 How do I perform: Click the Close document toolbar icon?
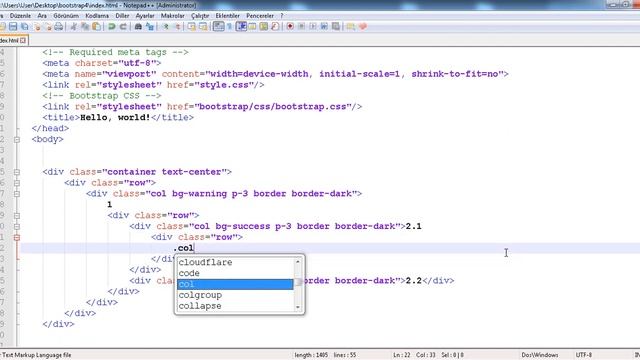[x=37, y=27]
